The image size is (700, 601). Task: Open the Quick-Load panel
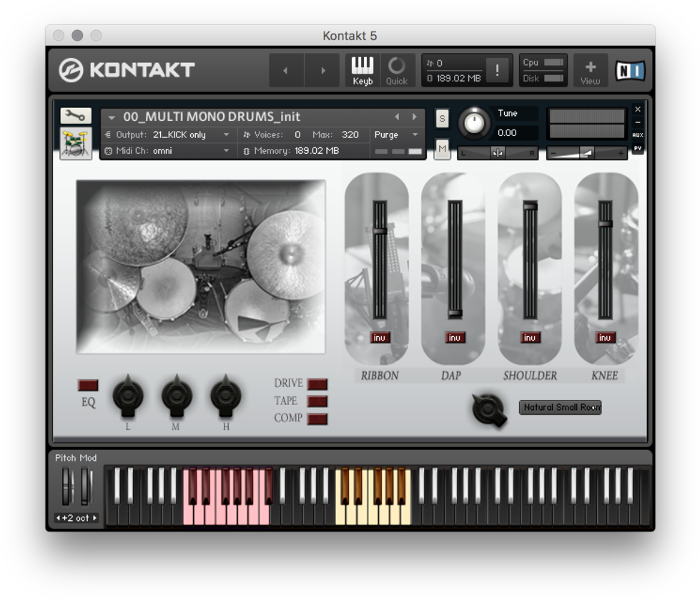click(x=396, y=70)
